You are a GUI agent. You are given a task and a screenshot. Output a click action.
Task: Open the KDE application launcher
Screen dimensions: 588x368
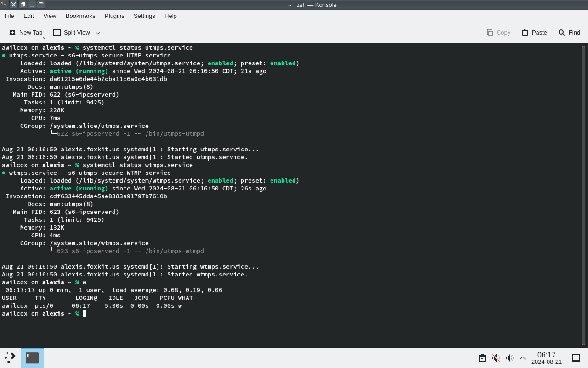(x=10, y=357)
